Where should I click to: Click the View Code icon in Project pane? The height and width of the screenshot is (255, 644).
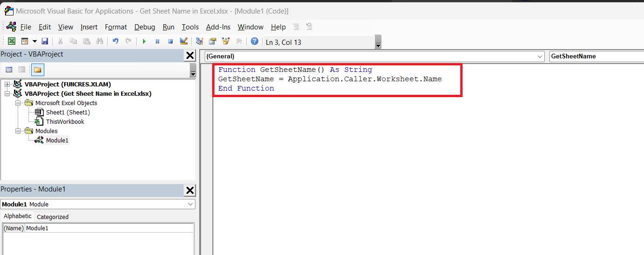click(x=9, y=70)
